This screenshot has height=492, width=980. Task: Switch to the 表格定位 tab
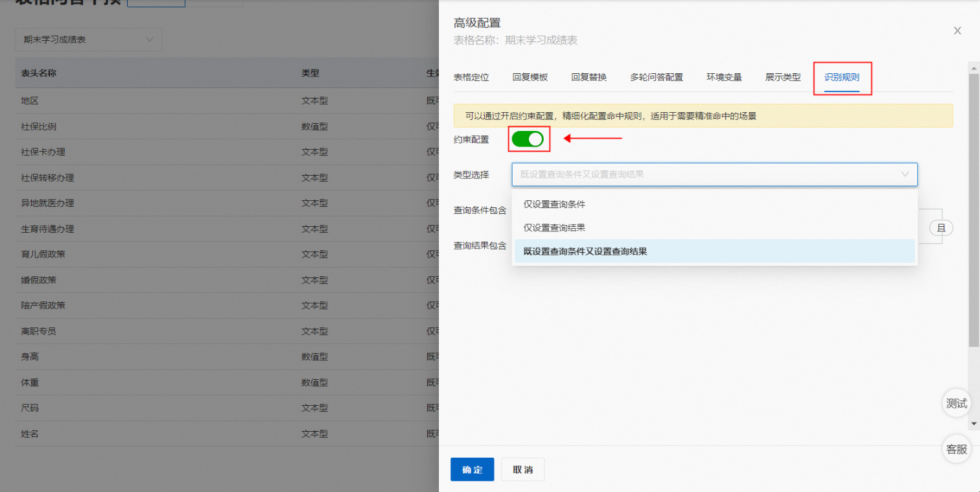tap(471, 77)
